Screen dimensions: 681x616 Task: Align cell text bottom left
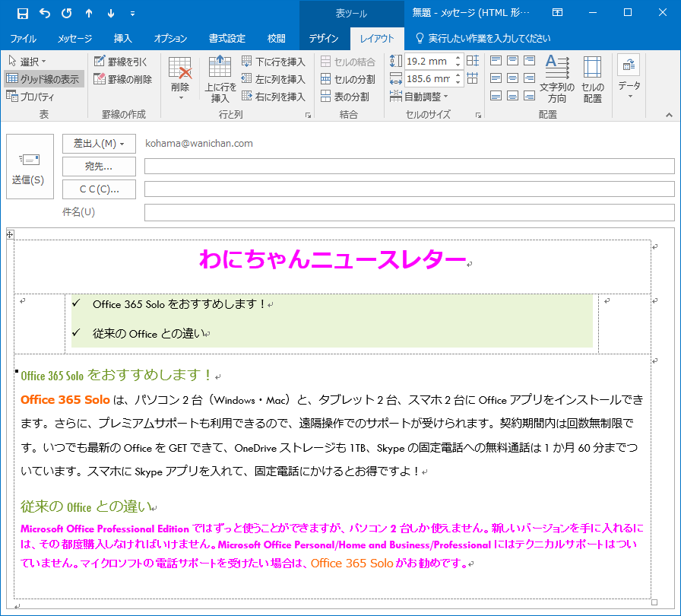point(496,96)
